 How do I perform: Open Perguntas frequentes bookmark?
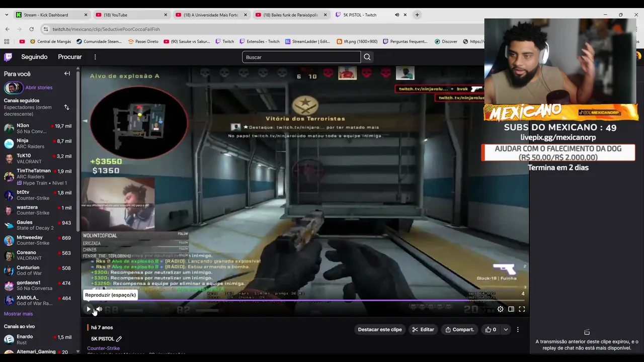click(406, 42)
